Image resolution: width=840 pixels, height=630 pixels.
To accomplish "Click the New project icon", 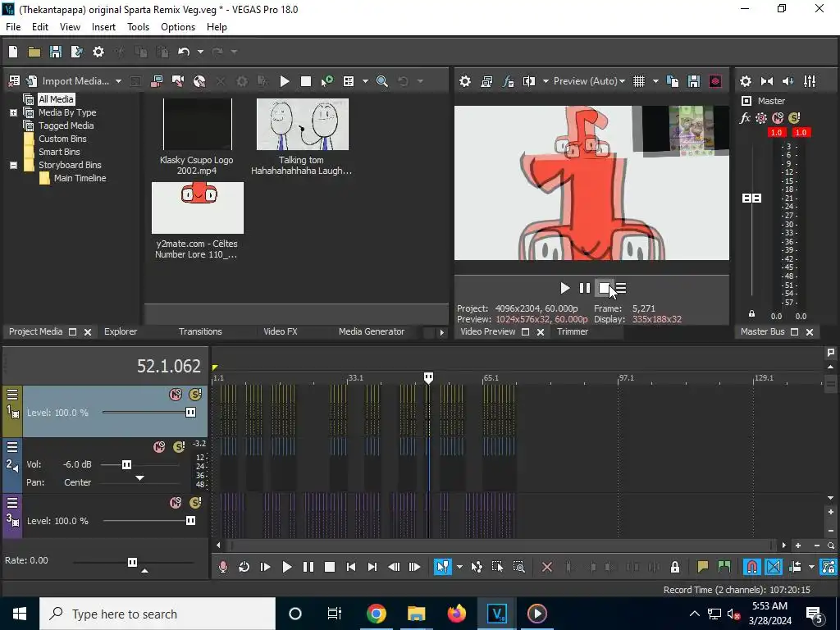I will pos(13,52).
